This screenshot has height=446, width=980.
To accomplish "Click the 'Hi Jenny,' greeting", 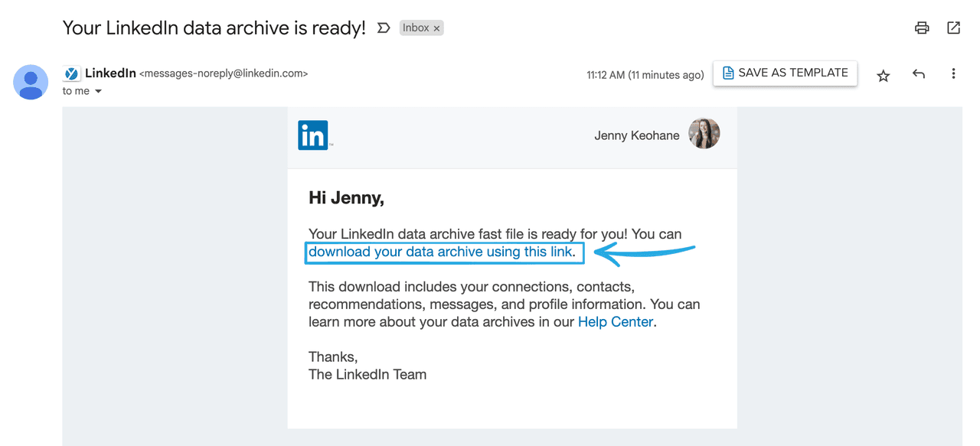I will [346, 198].
